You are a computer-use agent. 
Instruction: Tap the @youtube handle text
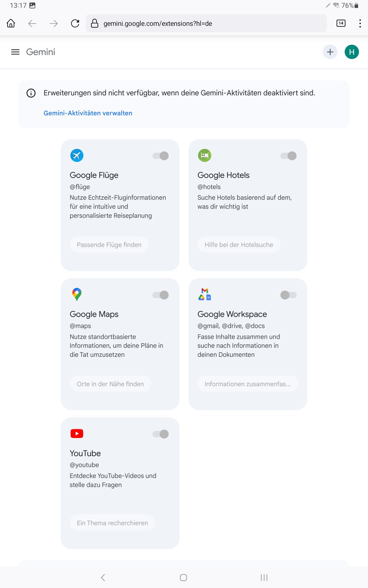coord(84,465)
